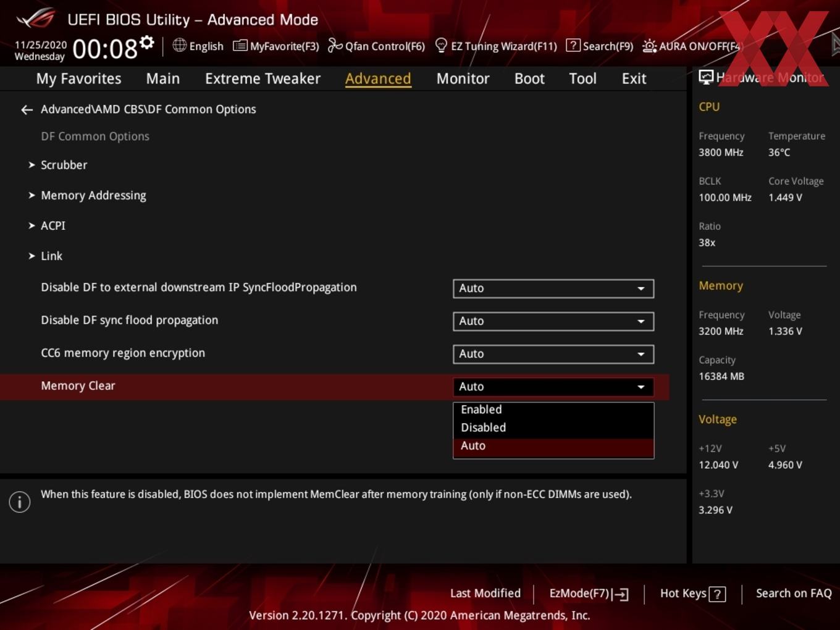Expand the Memory Addressing submenu

pyautogui.click(x=87, y=195)
